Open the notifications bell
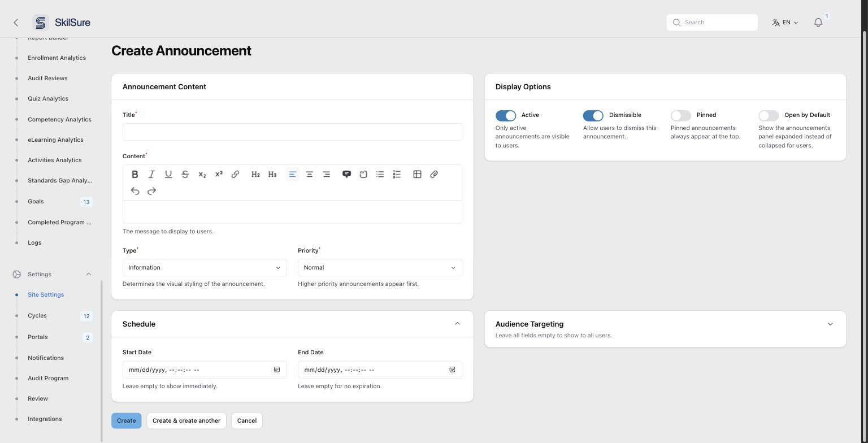Viewport: 868px width, 443px height. pos(818,23)
